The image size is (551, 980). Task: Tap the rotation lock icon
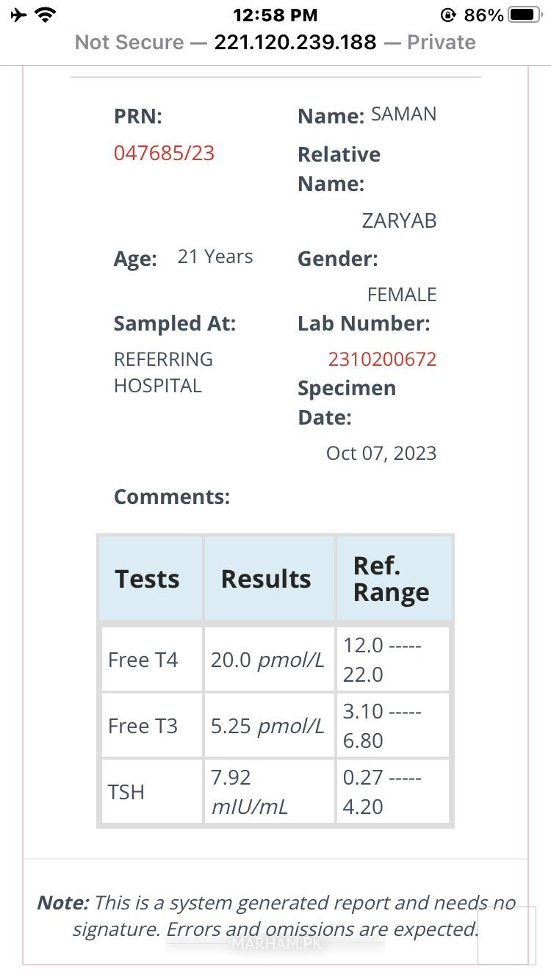(x=448, y=15)
